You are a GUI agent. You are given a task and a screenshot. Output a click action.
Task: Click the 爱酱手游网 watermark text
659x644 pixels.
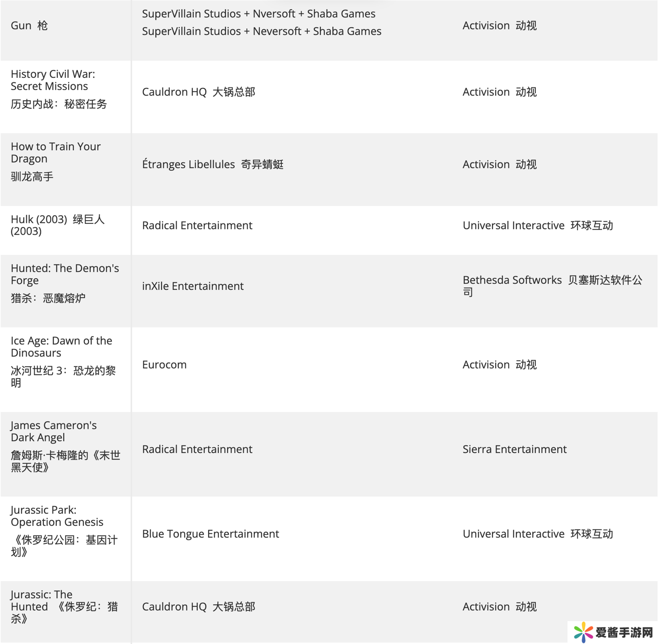[624, 633]
